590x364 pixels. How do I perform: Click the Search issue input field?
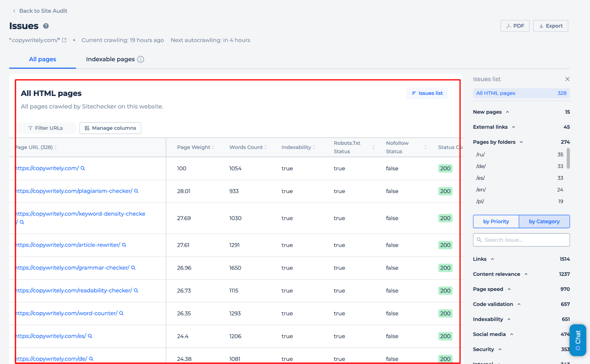521,240
